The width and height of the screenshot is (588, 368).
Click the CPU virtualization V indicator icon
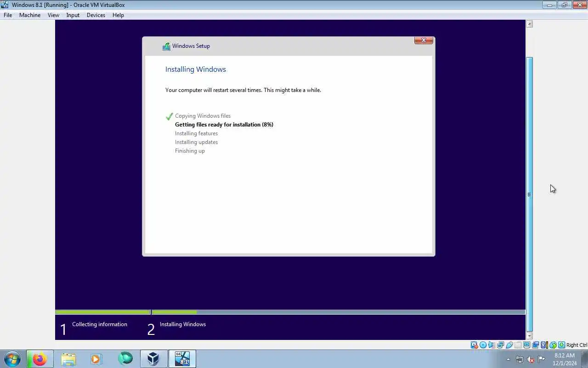[x=544, y=345]
